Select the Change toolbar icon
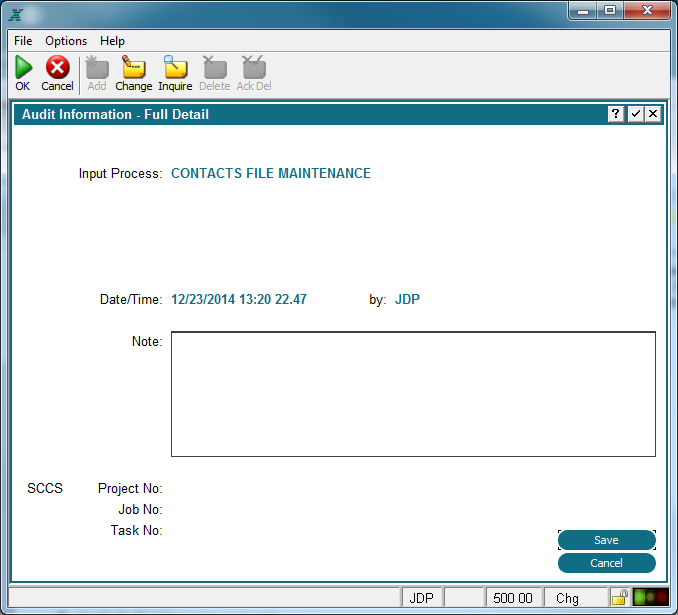This screenshot has height=615, width=678. 134,67
